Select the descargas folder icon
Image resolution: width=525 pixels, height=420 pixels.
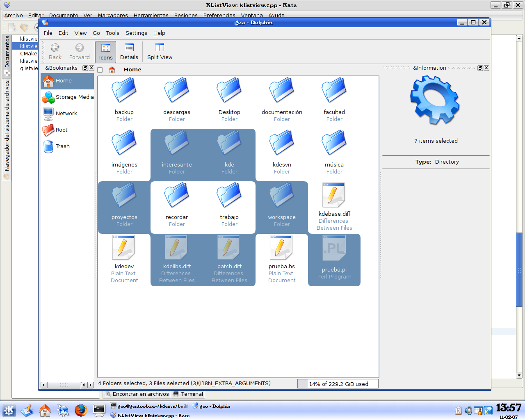177,90
